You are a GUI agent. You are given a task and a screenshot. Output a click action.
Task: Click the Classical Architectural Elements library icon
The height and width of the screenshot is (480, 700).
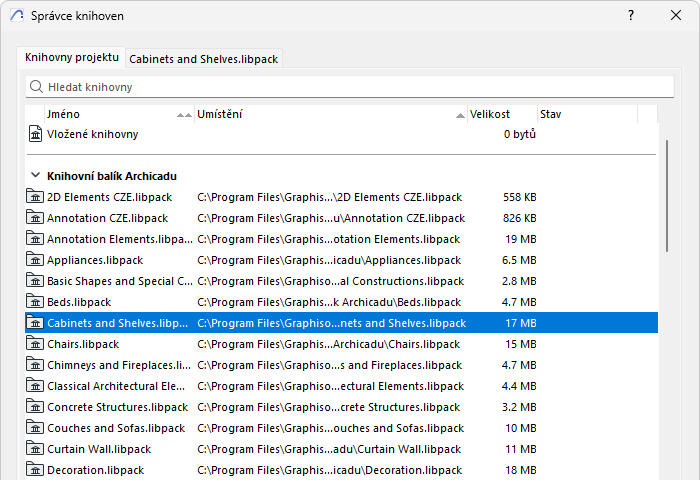35,385
